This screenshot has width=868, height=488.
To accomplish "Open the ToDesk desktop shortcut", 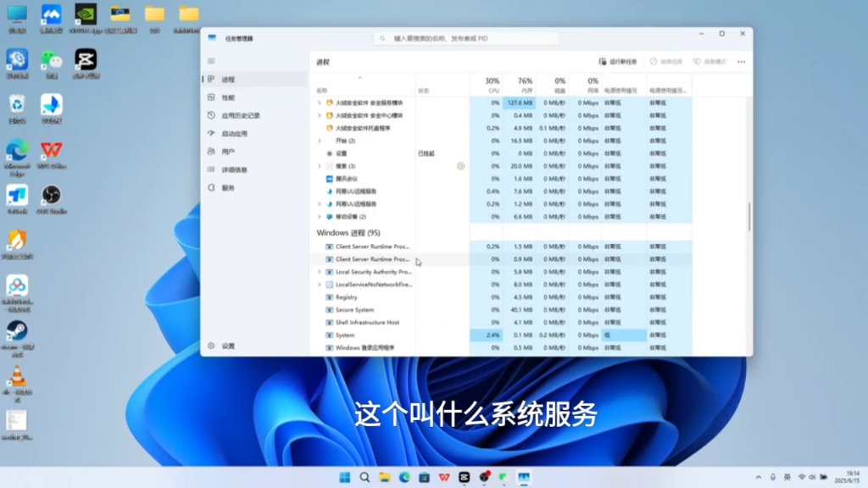I will click(17, 200).
